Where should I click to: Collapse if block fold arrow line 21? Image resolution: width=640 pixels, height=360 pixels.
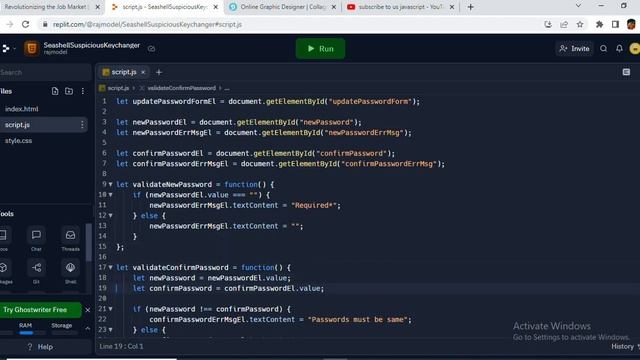[x=111, y=309]
